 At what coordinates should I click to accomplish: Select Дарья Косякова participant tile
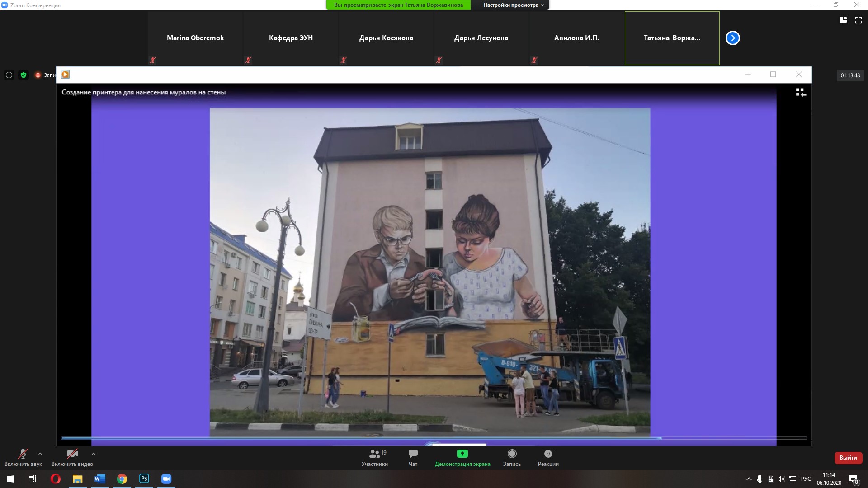click(386, 38)
